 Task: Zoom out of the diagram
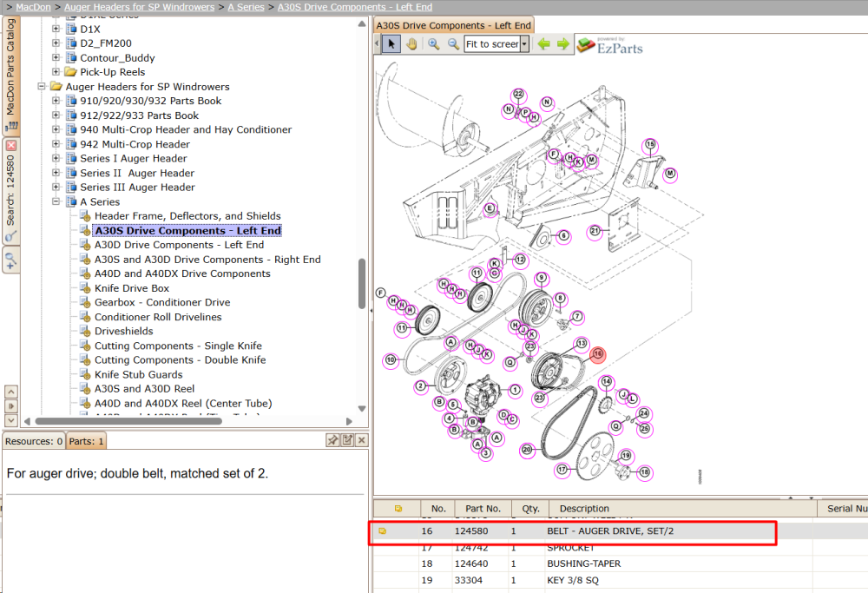click(x=453, y=43)
